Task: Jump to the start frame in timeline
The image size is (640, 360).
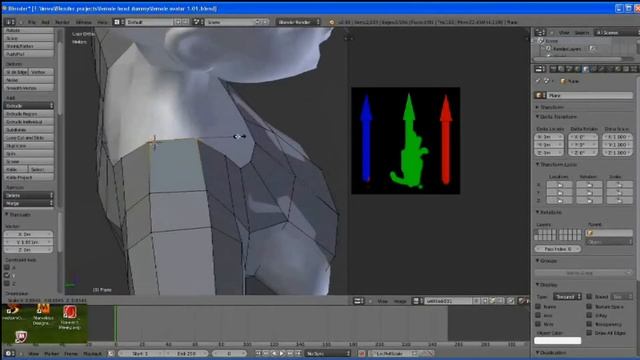Action: [x=258, y=353]
